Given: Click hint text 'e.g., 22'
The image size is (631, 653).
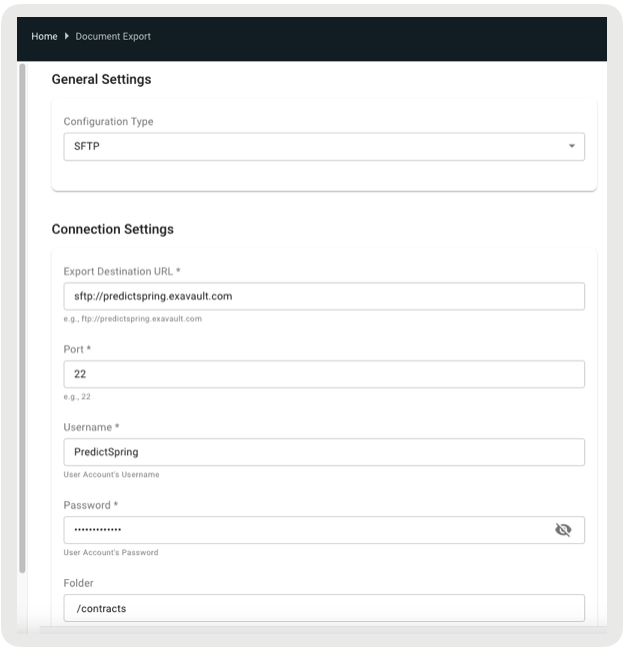Looking at the screenshot, I should click(x=77, y=397).
